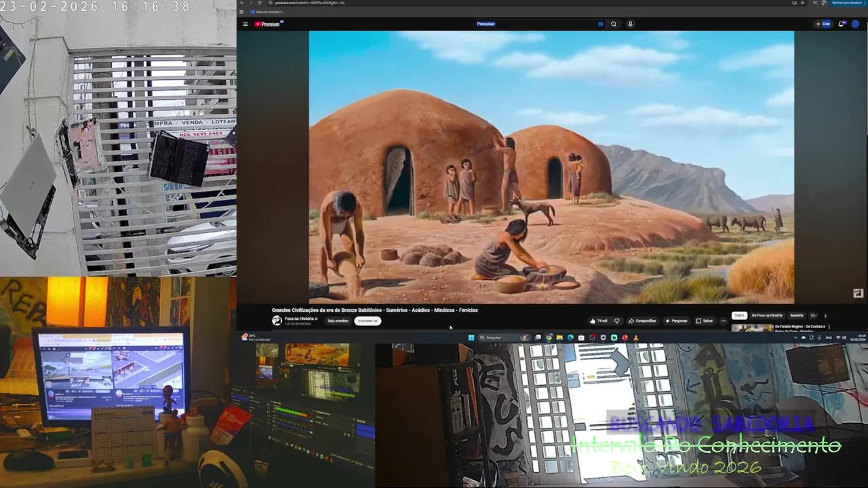Open Caixa de entrada bookmark
The image size is (868, 488).
pyautogui.click(x=267, y=12)
